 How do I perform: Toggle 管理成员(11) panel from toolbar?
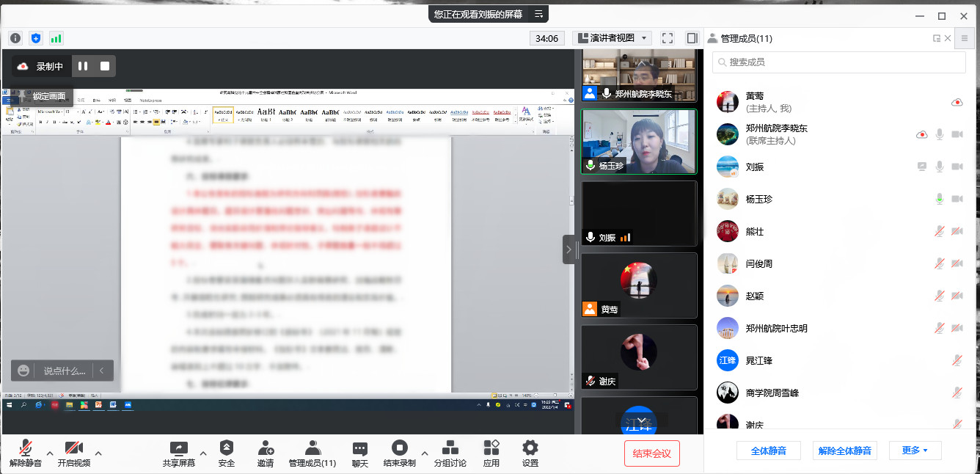[x=312, y=453]
